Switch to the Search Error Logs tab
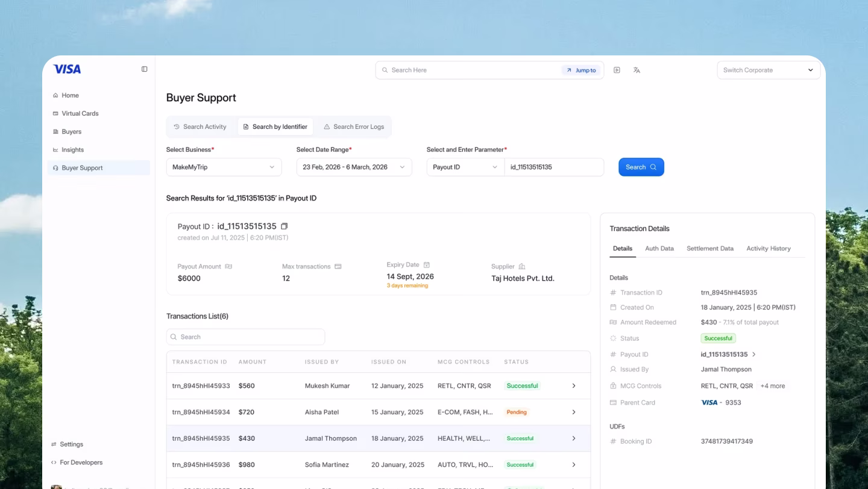868x489 pixels. coord(354,127)
